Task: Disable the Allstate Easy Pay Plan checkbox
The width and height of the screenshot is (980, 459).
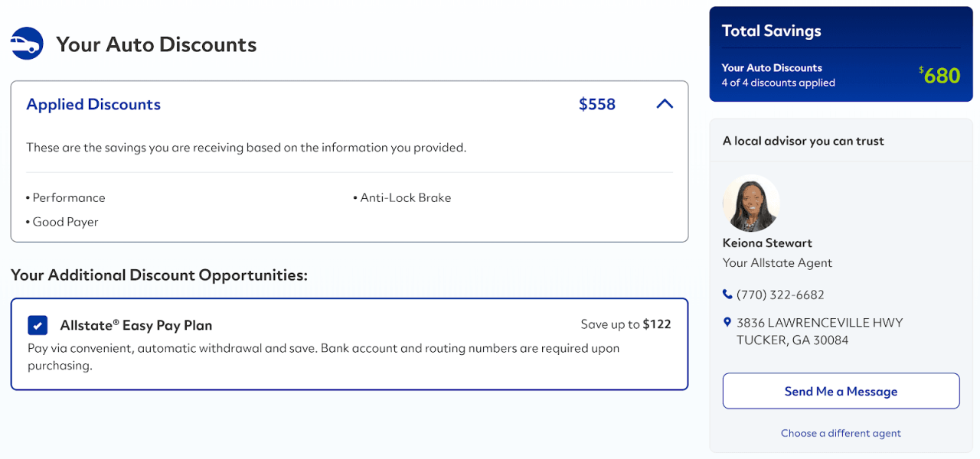Action: (x=38, y=325)
